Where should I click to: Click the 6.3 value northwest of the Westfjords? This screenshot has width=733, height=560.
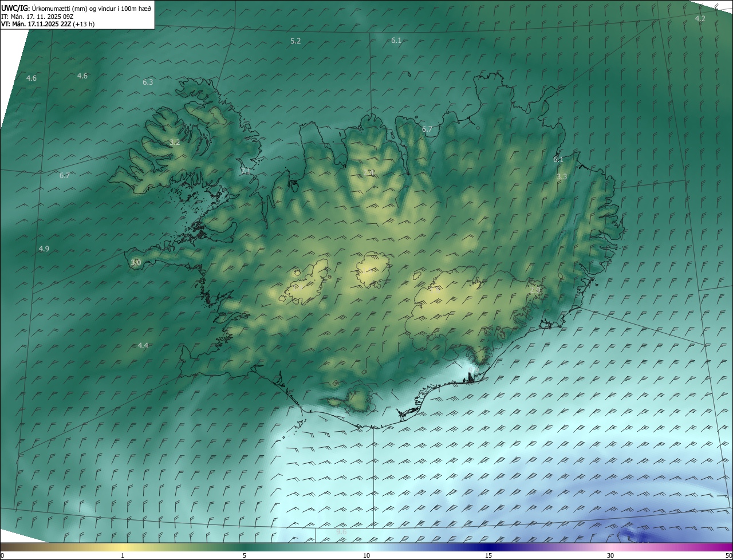coord(148,82)
